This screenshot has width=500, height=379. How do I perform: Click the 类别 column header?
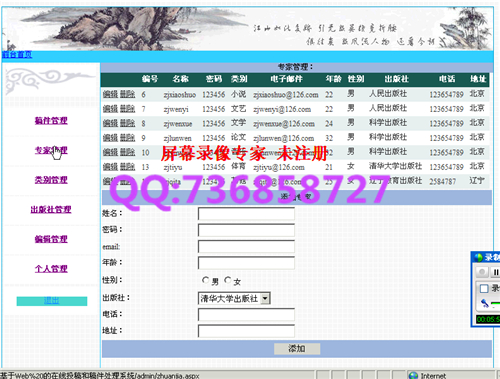pos(239,79)
